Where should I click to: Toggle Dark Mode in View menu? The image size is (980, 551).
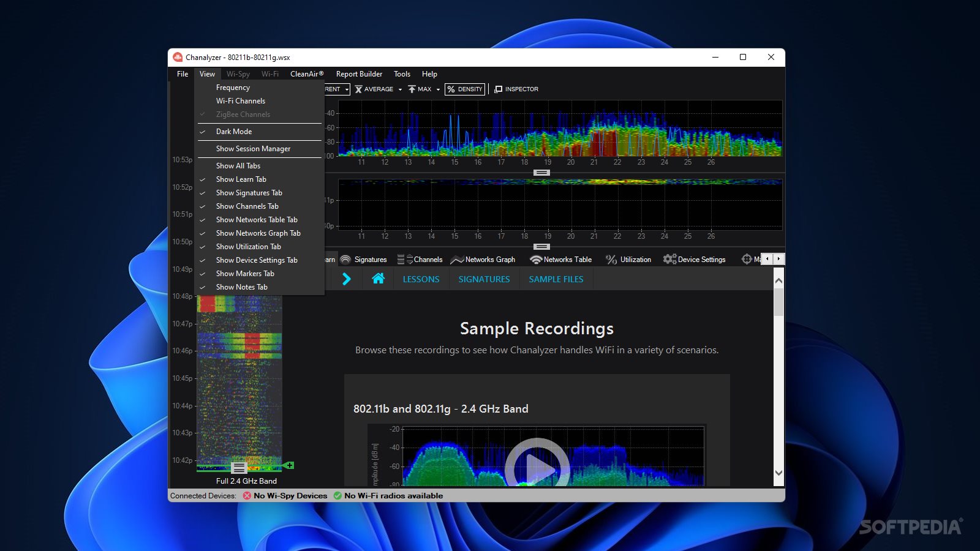260,132
